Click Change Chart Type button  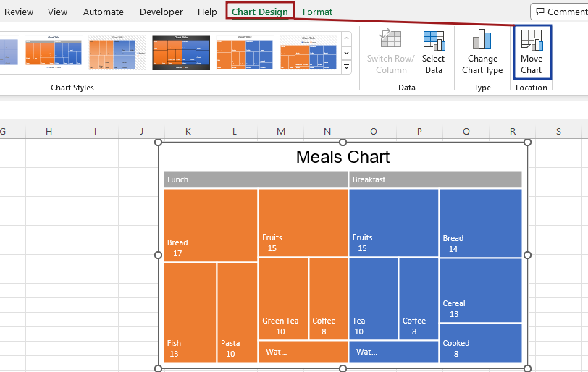482,52
